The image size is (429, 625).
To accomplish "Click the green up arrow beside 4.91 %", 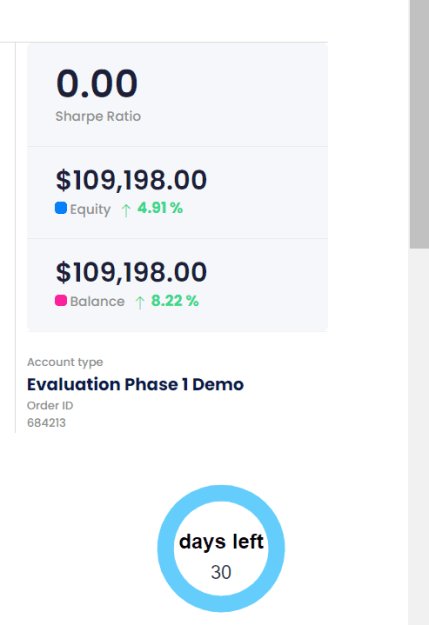I will [x=126, y=210].
